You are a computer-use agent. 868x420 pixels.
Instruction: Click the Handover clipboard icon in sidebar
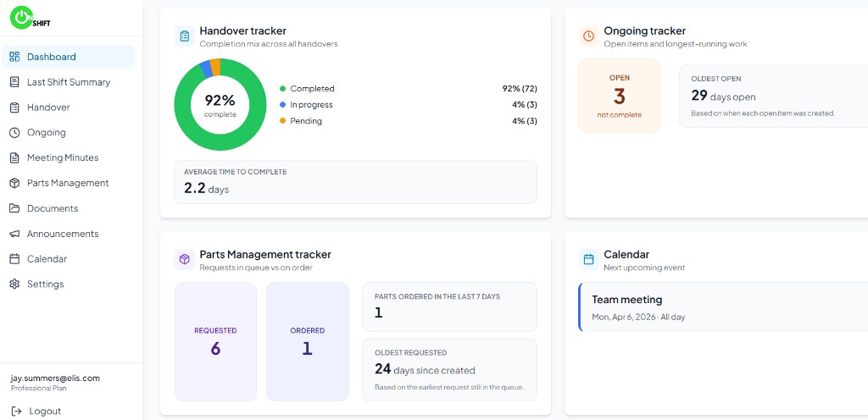[14, 108]
